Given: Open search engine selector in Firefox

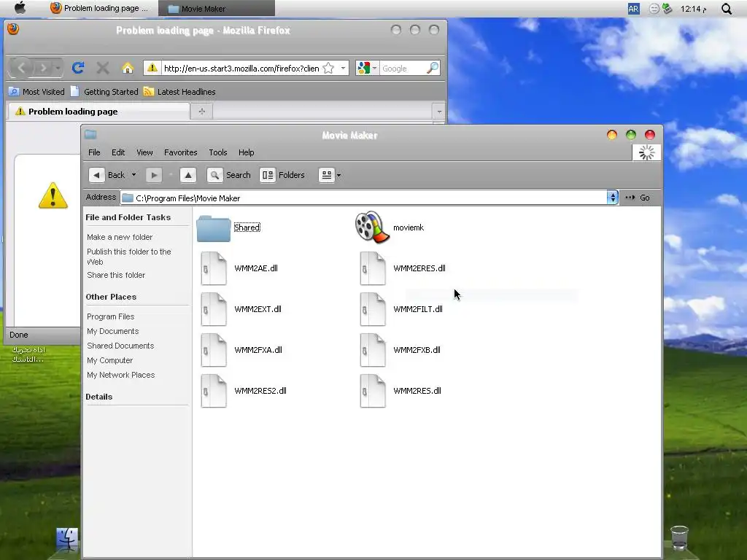Looking at the screenshot, I should [368, 68].
